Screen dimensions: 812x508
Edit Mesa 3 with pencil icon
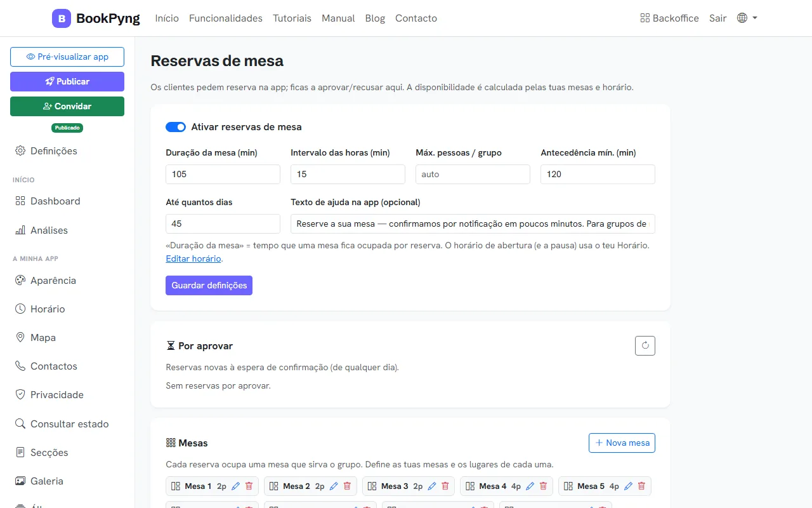[x=432, y=486]
